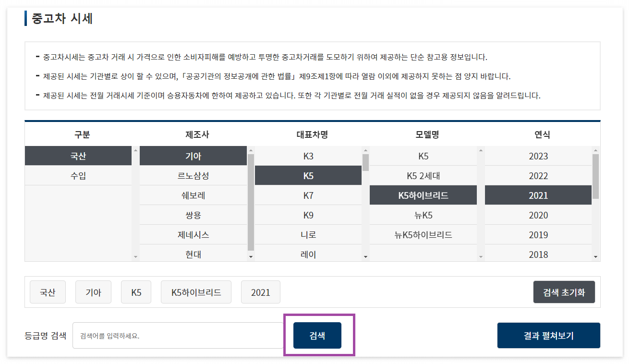Select 현대 in the manufacturer list

click(x=193, y=254)
